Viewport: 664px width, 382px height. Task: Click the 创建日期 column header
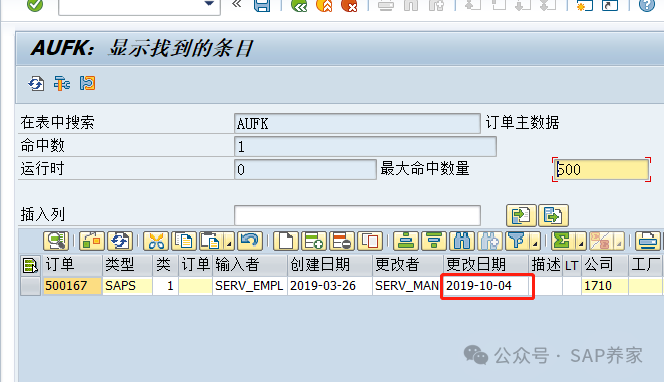(x=329, y=265)
